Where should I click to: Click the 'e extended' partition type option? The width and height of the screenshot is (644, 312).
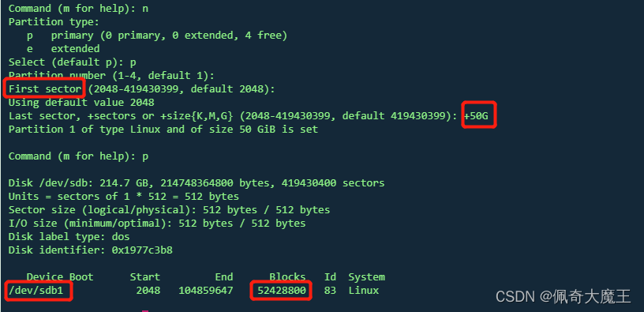coord(63,48)
